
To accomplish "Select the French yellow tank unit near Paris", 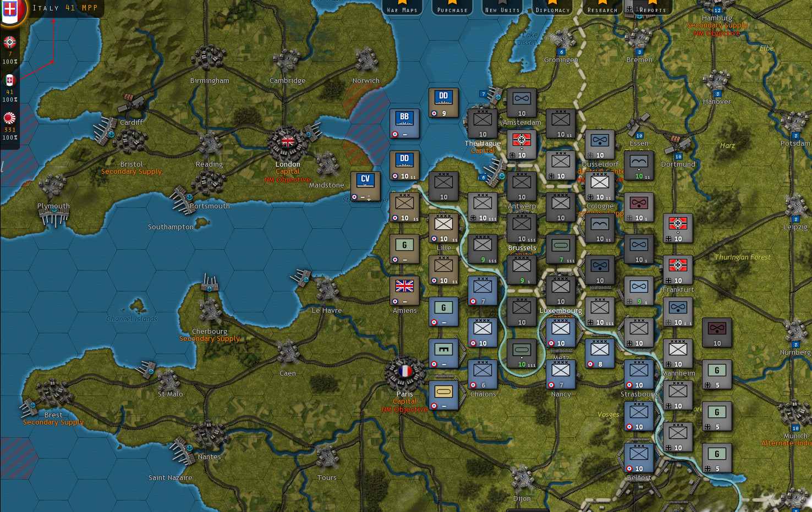I will click(x=443, y=395).
